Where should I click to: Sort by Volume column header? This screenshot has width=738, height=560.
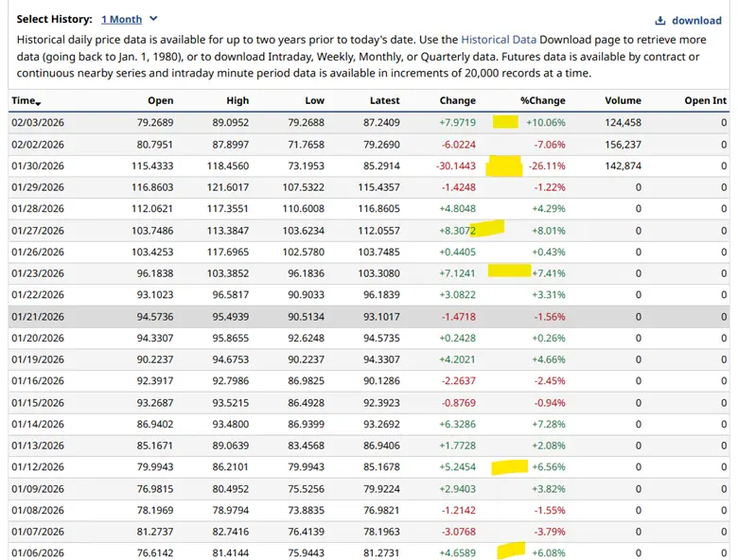(x=623, y=100)
